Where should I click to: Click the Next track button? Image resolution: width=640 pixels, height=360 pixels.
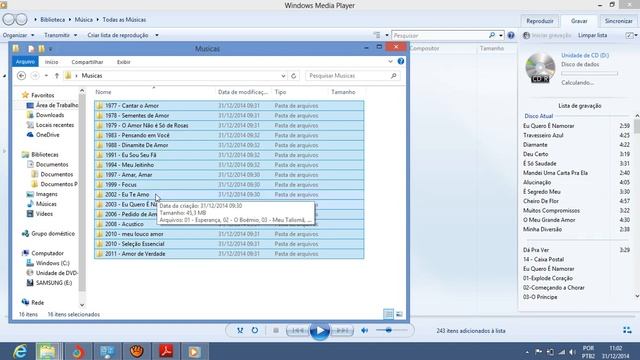[342, 331]
